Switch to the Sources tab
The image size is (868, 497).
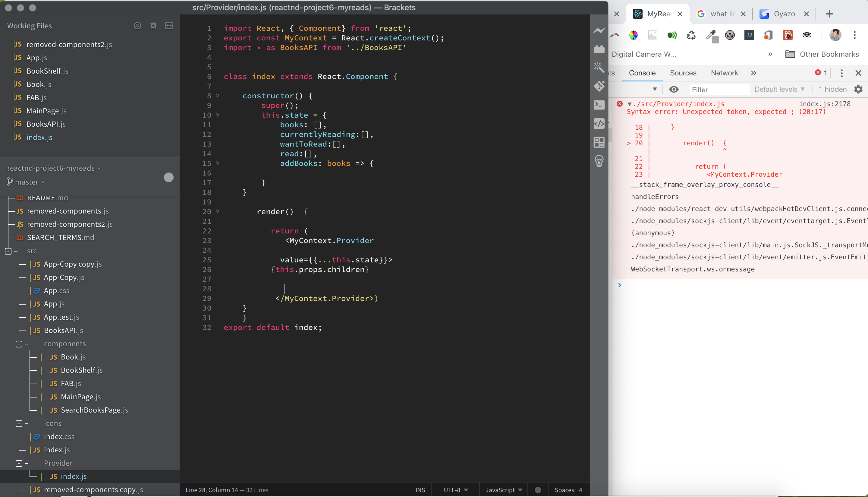(683, 73)
